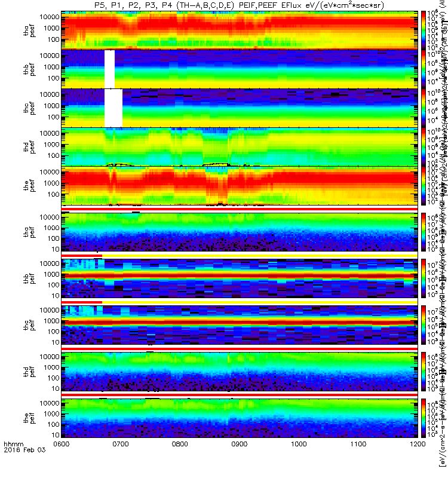Click the "2016 Feb 03" date label
This screenshot has height=478, width=448.
[x=24, y=450]
